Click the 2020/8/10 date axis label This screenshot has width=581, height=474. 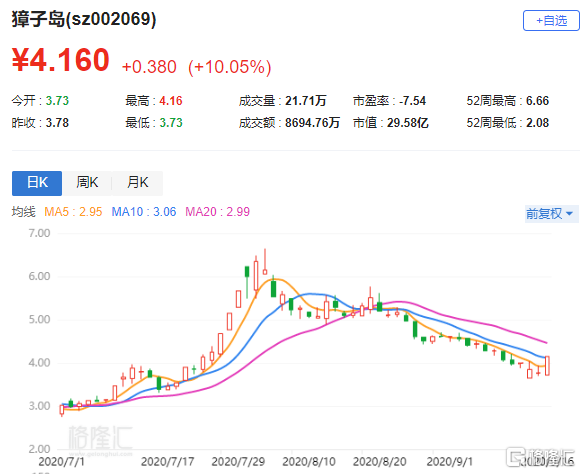click(309, 462)
